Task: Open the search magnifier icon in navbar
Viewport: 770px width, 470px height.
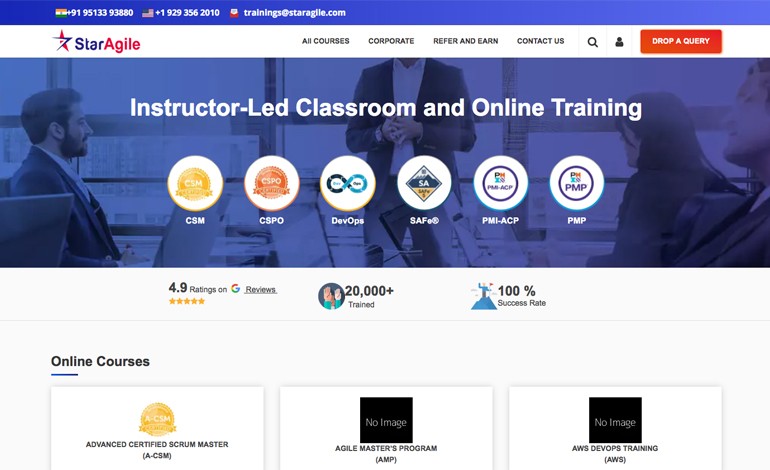Action: 593,42
